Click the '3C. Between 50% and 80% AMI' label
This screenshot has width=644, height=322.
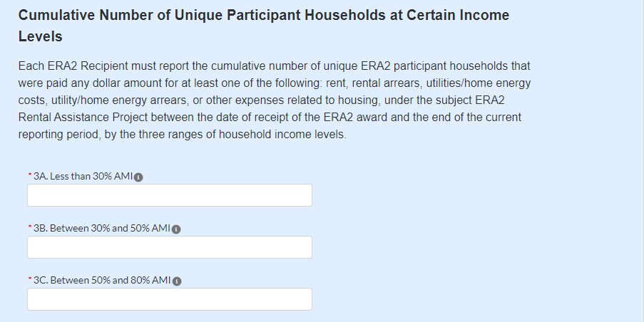pos(102,281)
